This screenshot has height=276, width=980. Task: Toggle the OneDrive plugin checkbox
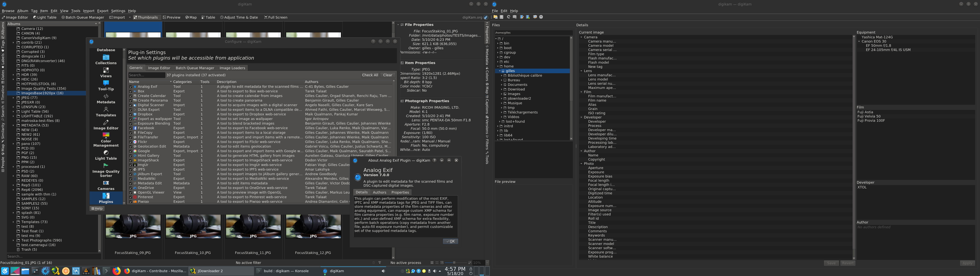tap(131, 188)
